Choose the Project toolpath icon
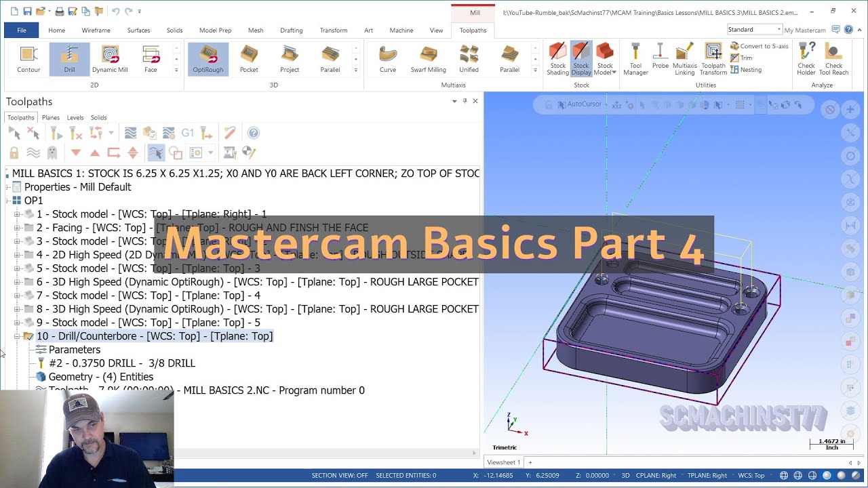Viewport: 868px width, 488px height. click(x=290, y=59)
